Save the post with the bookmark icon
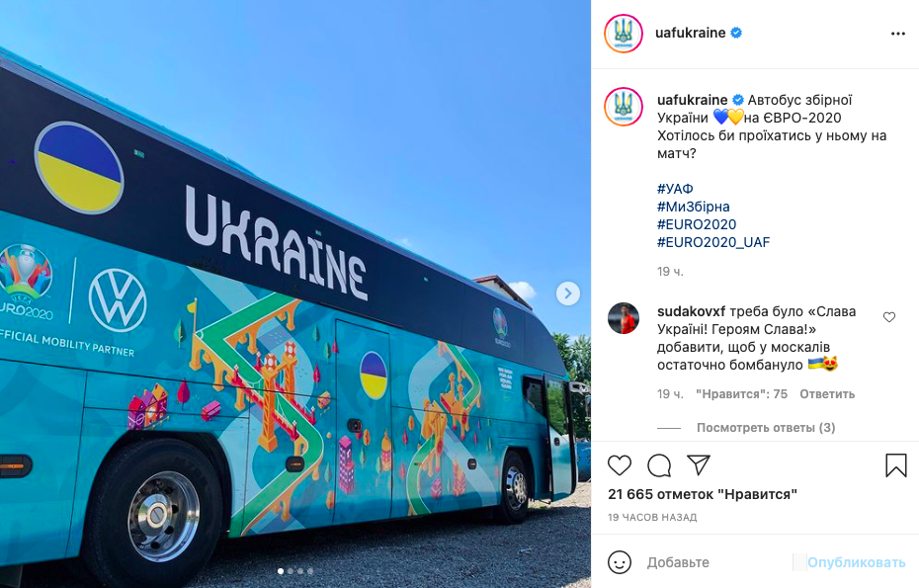 pos(895,465)
